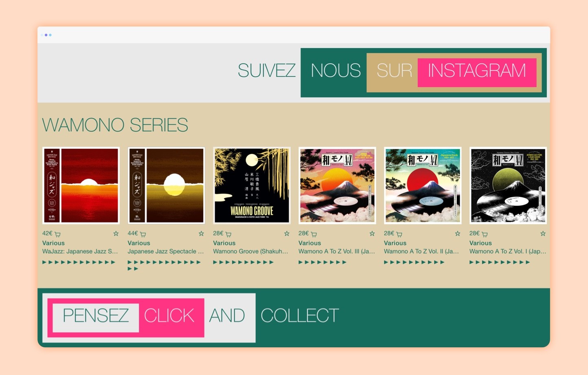Screen dimensions: 588x375
Task: Favorite the WaJazz album with its star
Action: [116, 234]
